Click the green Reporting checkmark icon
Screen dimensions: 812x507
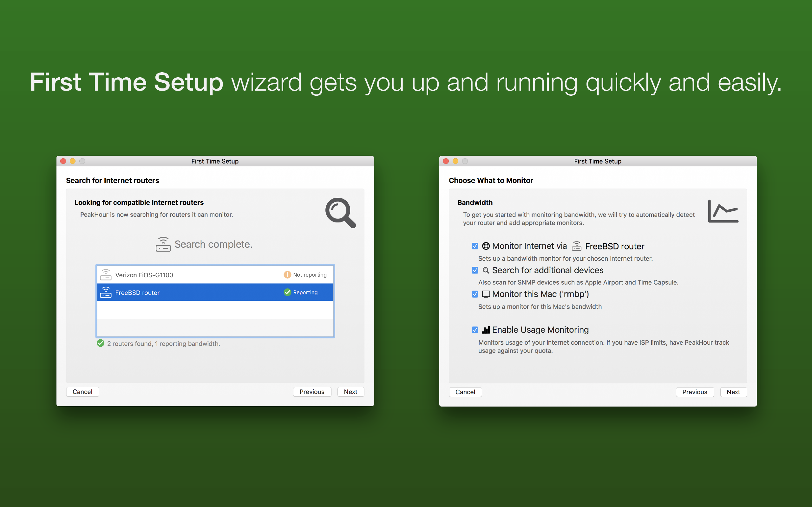coord(287,292)
